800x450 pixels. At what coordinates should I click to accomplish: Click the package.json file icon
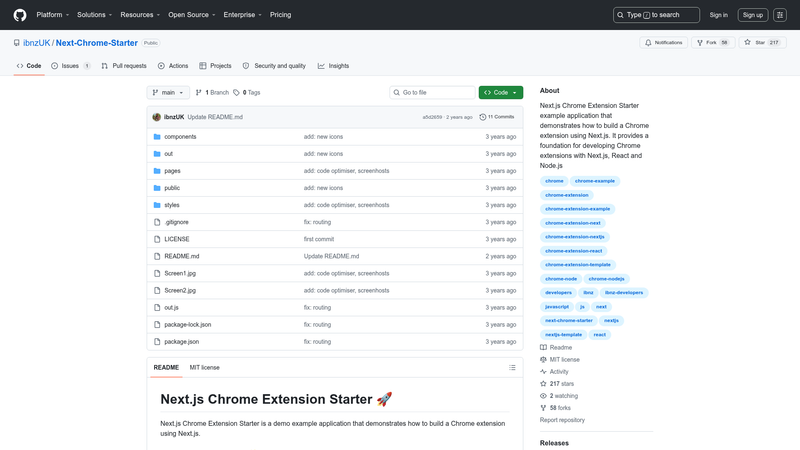point(157,342)
